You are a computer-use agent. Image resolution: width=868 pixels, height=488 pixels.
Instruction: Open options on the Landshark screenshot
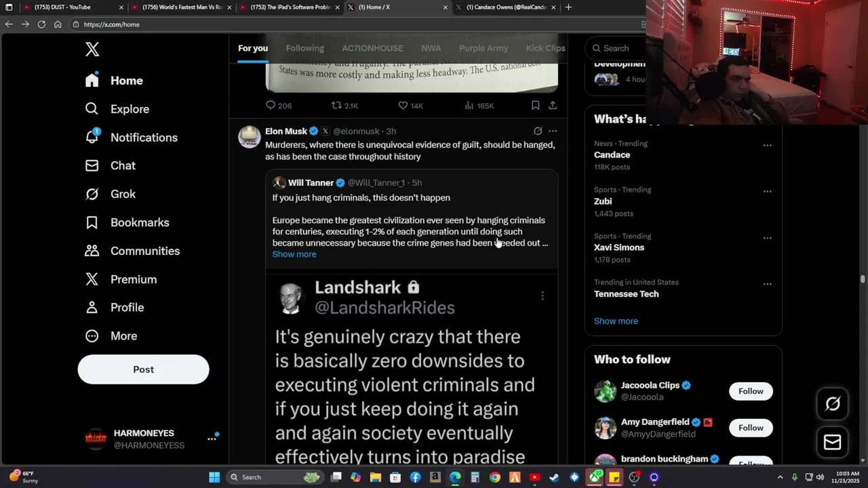point(542,296)
